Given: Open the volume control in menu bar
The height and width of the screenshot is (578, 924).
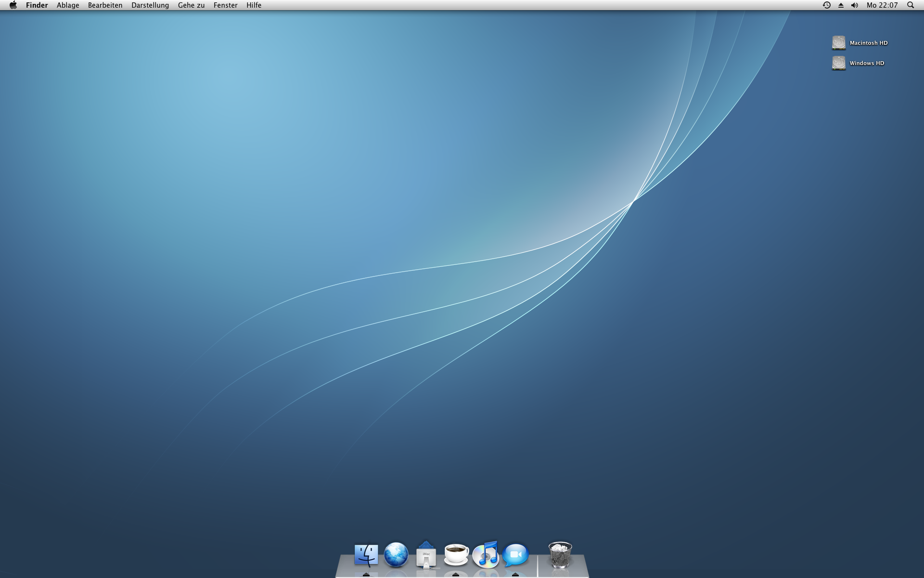Looking at the screenshot, I should click(855, 5).
